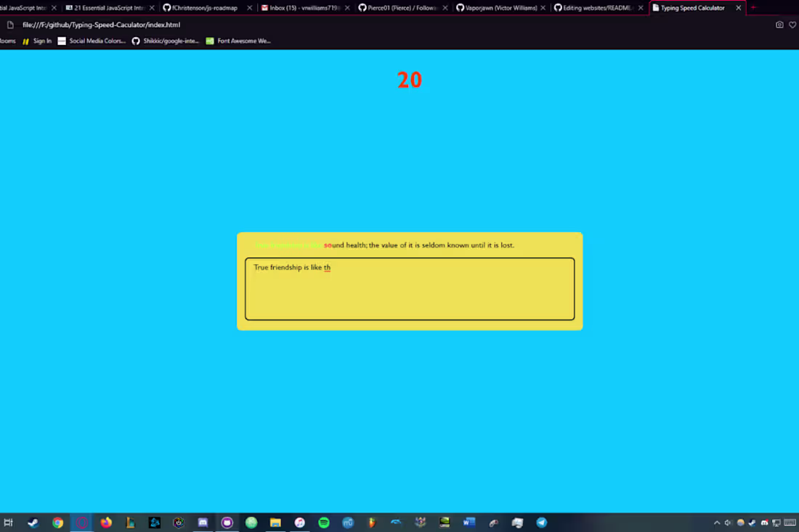799x532 pixels.
Task: Open FL Studio from the taskbar
Action: pyautogui.click(x=372, y=523)
